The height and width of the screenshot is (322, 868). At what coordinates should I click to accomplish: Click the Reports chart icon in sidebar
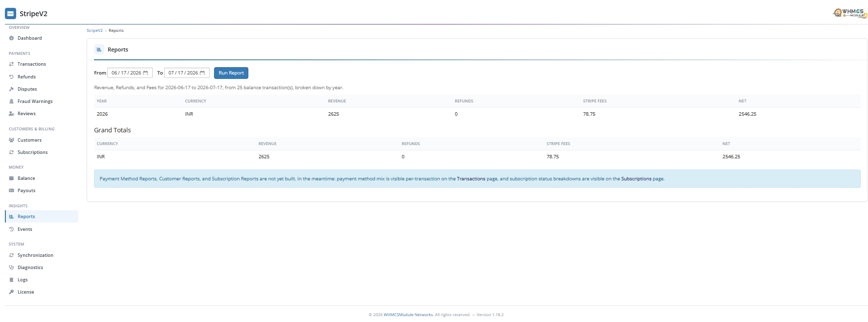click(11, 217)
